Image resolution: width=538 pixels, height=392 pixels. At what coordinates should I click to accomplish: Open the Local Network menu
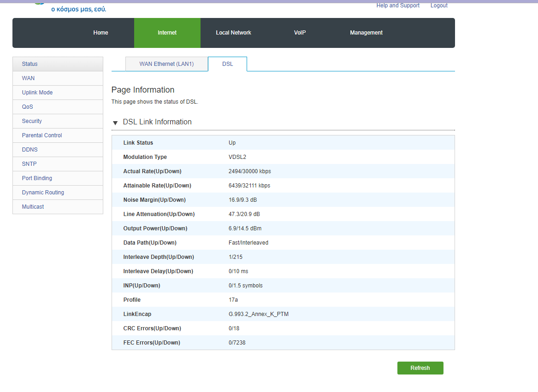(x=233, y=33)
